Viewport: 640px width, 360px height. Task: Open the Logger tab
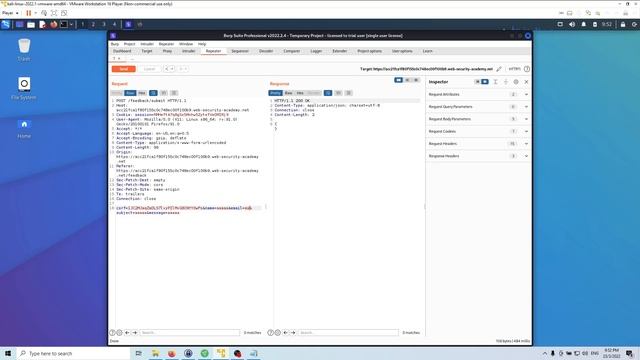tap(316, 51)
